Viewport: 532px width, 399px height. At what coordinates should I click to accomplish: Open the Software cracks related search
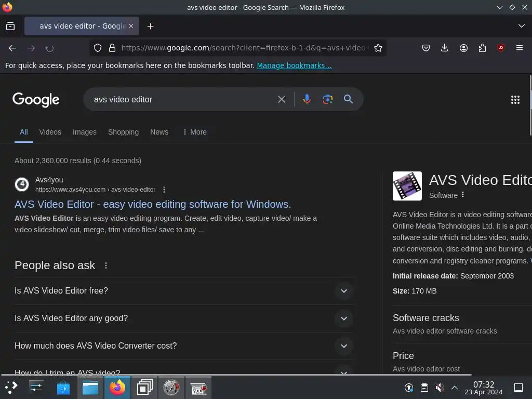pos(426,318)
